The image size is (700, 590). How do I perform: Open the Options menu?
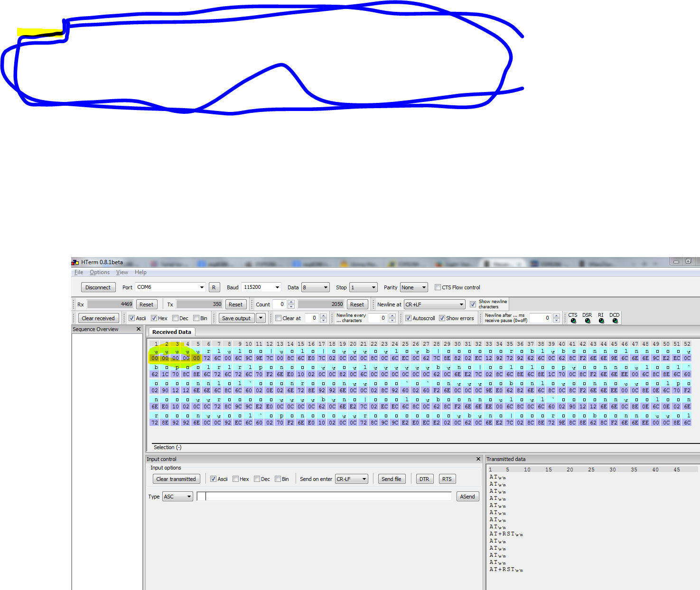[x=100, y=272]
